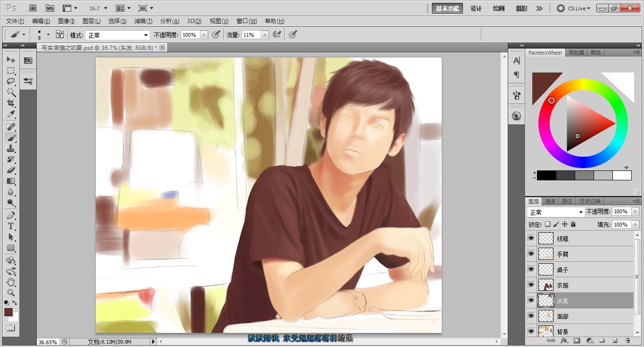
Task: Select the Horizontal Type tool
Action: [11, 226]
